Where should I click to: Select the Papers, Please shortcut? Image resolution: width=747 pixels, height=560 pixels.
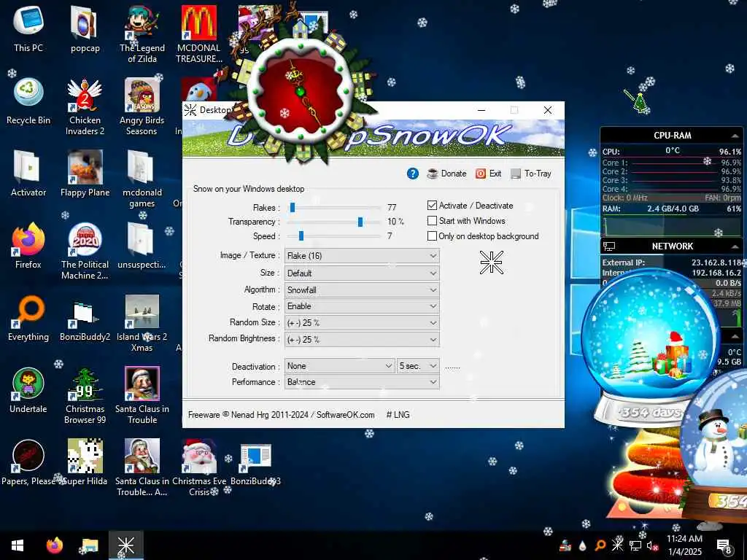[28, 462]
